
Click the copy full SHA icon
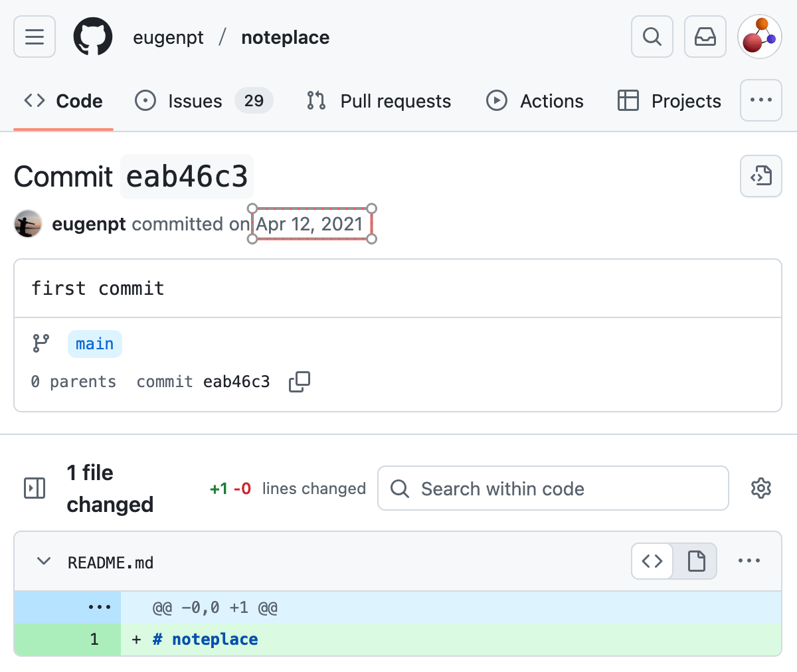299,381
